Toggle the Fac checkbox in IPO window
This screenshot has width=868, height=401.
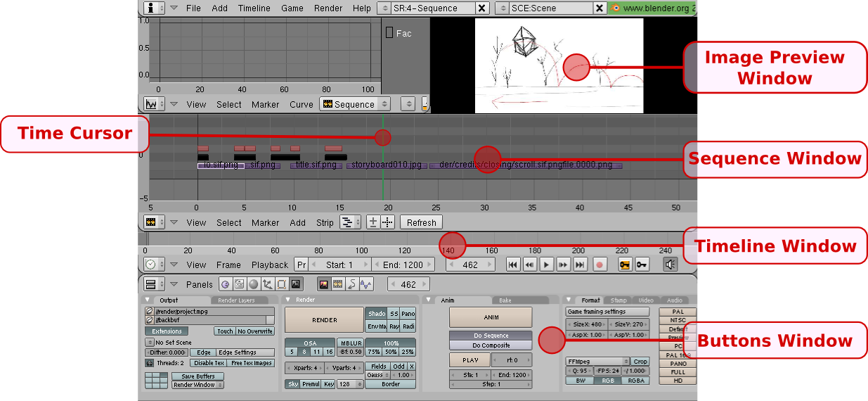(389, 33)
